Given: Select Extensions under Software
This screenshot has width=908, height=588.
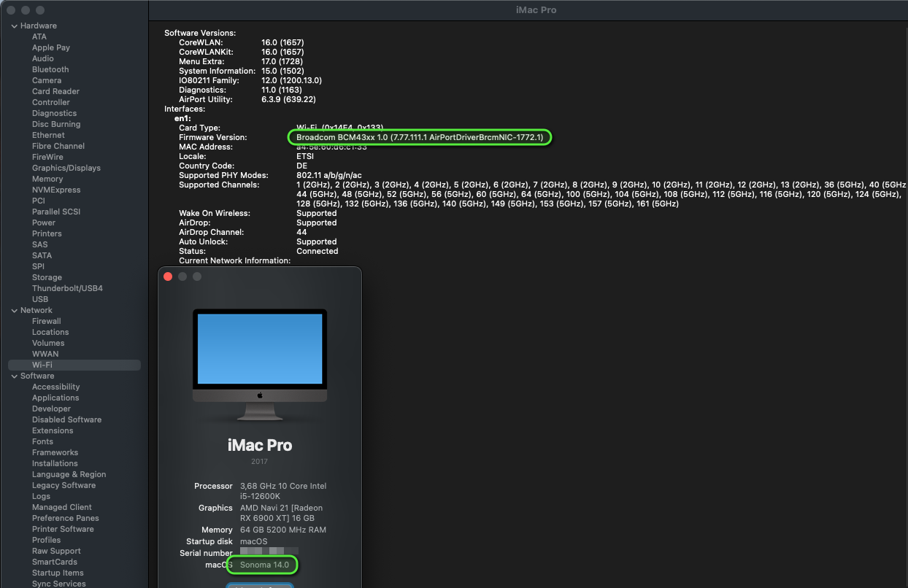Looking at the screenshot, I should click(53, 430).
